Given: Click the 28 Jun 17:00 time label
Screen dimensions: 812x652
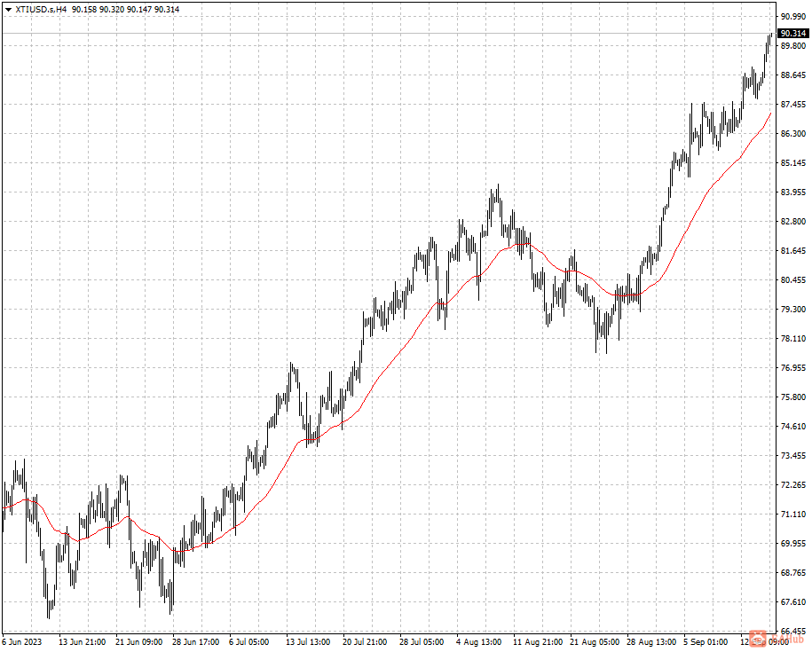Looking at the screenshot, I should click(x=196, y=642).
